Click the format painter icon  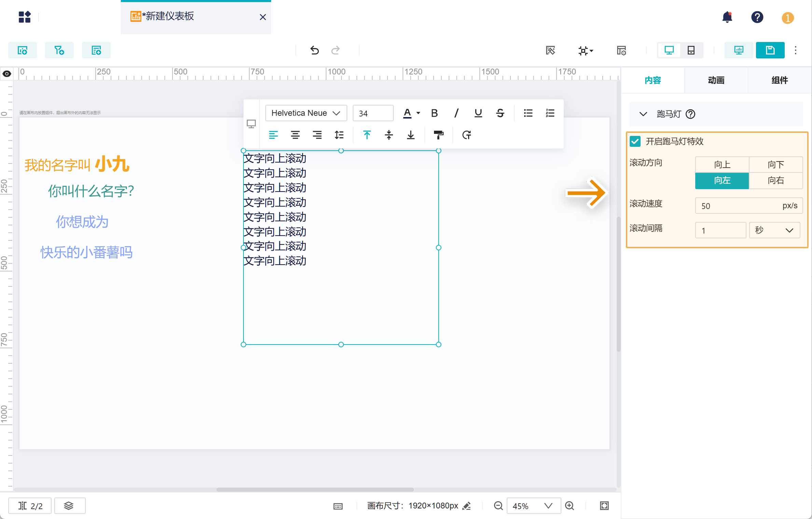tap(438, 135)
